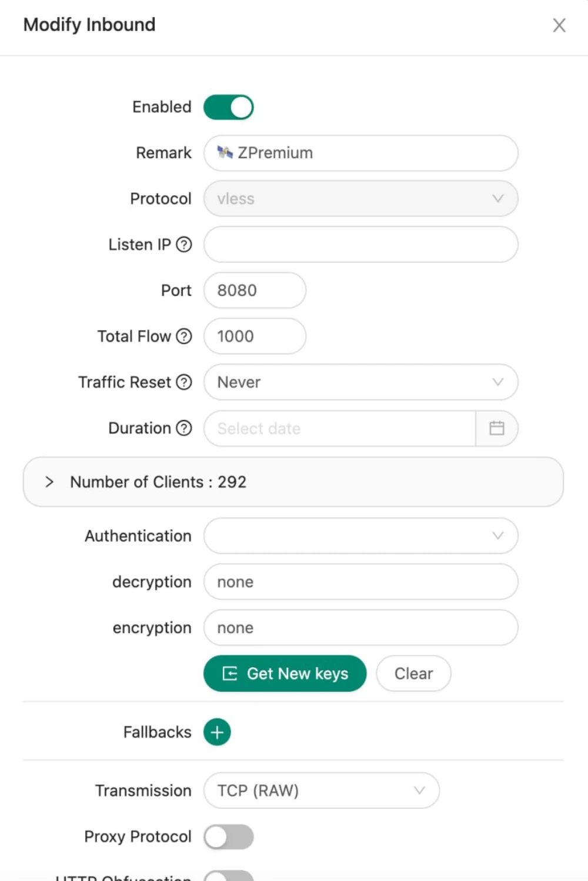This screenshot has width=588, height=881.
Task: Click the Duration help icon
Action: (184, 428)
